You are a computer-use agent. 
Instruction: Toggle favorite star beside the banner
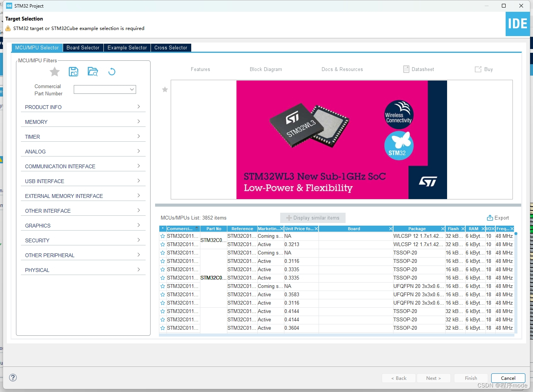[165, 90]
